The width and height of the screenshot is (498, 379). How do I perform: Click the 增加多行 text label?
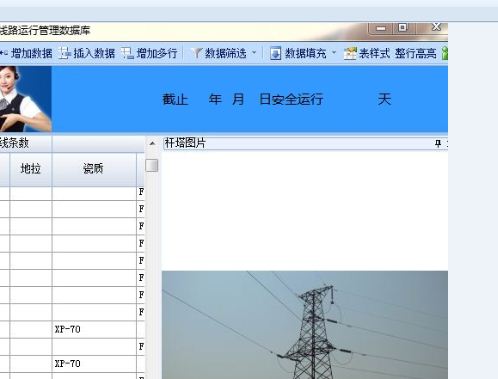point(156,53)
